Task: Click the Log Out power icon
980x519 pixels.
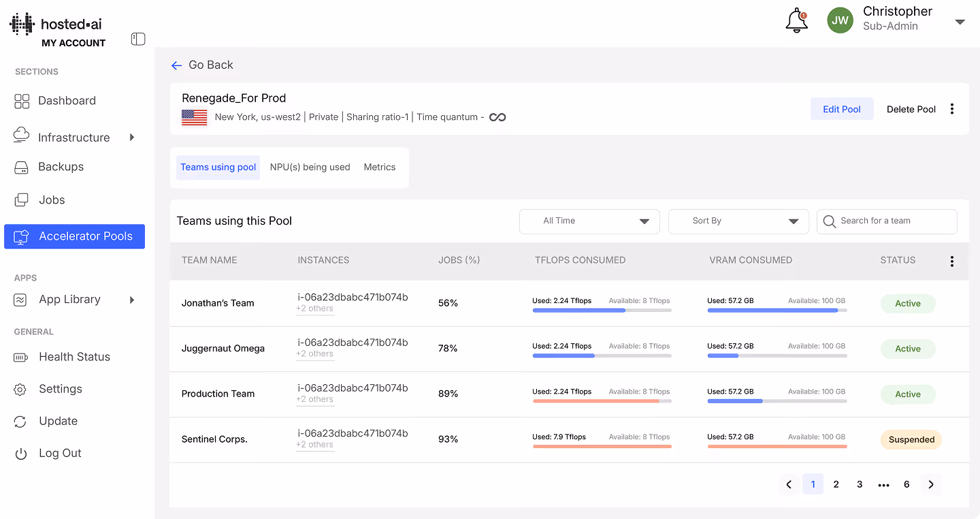Action: (20, 454)
